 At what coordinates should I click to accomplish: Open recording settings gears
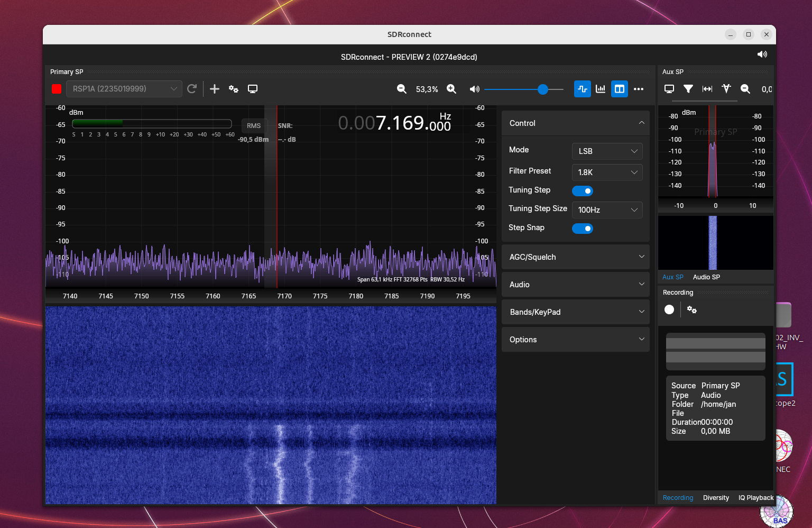click(x=692, y=309)
